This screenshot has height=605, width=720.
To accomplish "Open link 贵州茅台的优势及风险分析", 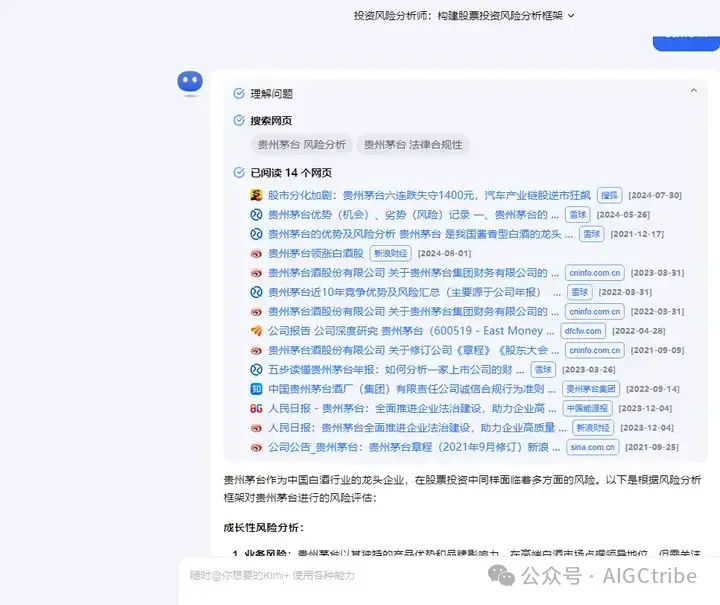I will tap(421, 234).
